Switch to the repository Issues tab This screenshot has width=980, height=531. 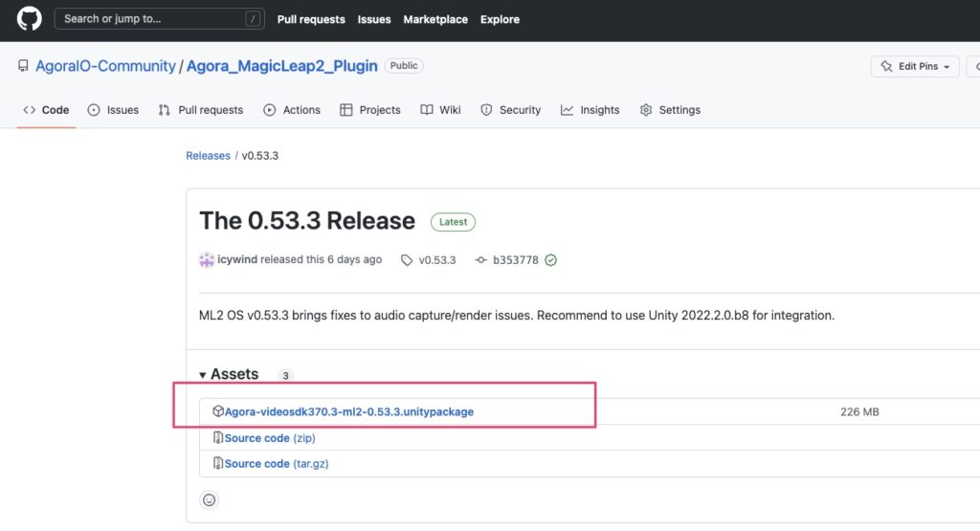pos(113,110)
